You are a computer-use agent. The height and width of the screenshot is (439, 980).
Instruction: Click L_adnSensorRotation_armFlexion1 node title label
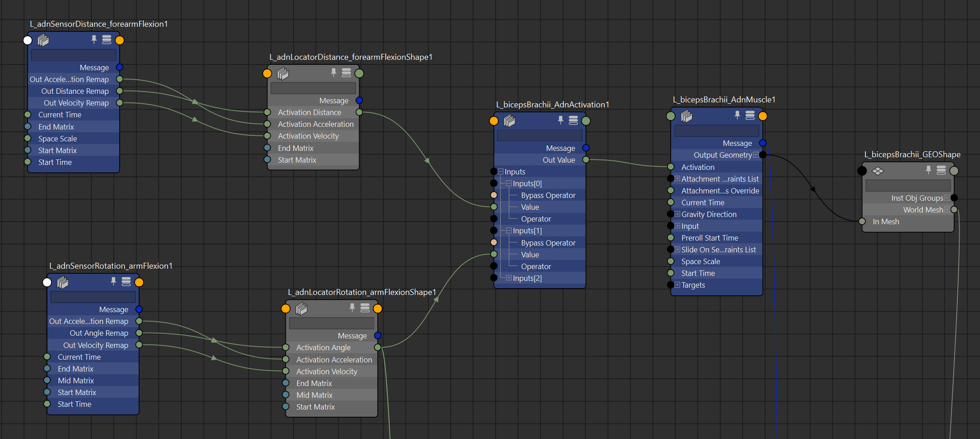click(111, 266)
